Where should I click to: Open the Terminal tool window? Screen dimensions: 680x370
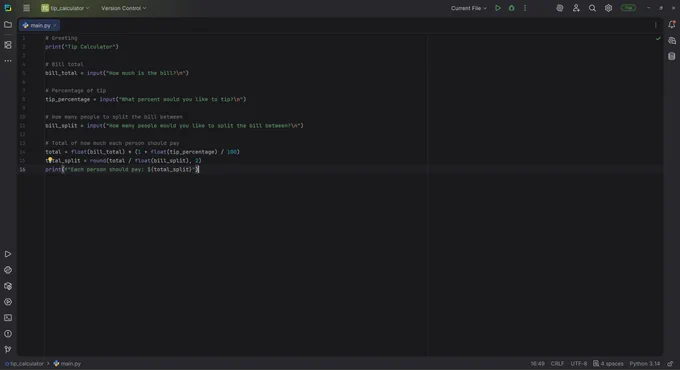pos(8,318)
